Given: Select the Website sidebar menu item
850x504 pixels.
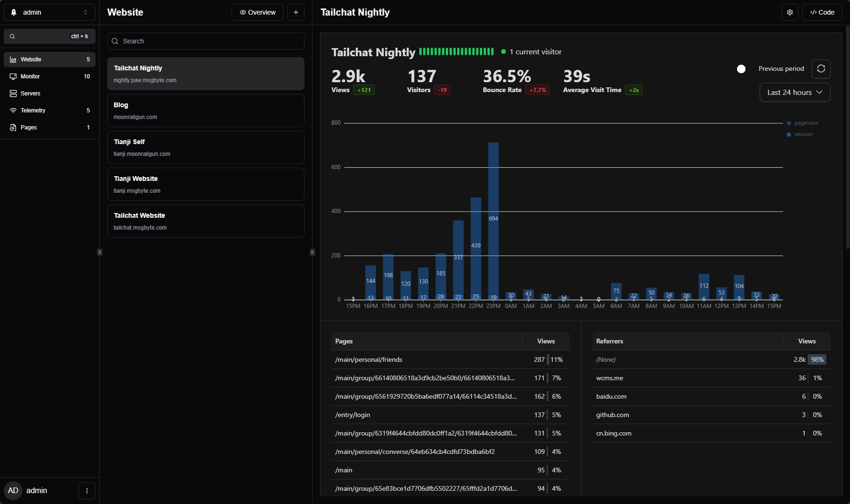Looking at the screenshot, I should click(x=50, y=60).
